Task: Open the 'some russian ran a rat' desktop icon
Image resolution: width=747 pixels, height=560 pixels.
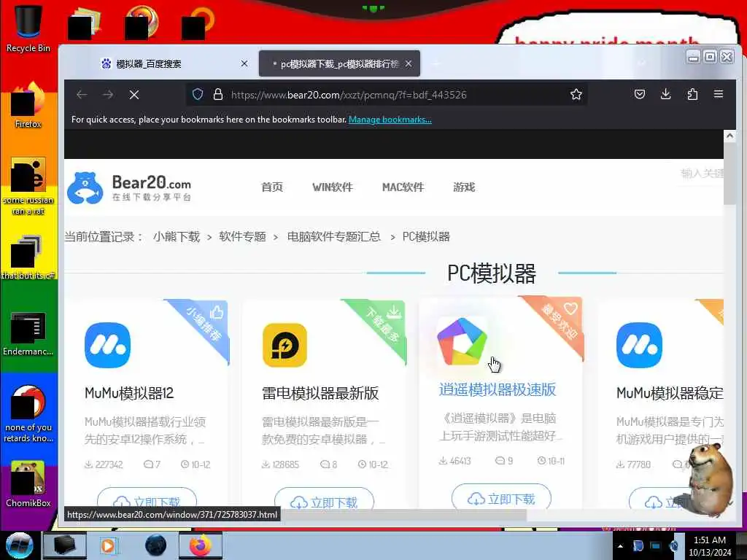Action: (28, 186)
